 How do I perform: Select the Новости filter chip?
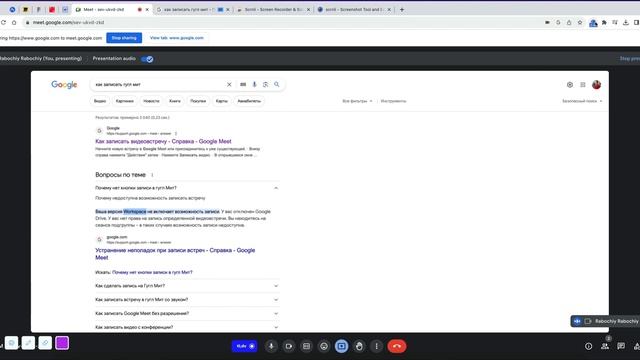pos(151,101)
